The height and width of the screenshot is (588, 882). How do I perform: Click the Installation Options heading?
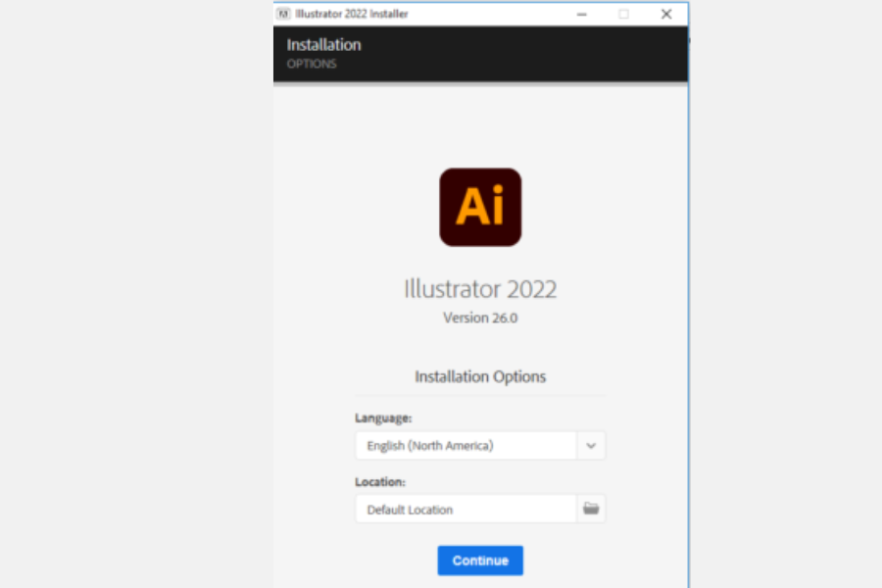click(x=480, y=376)
